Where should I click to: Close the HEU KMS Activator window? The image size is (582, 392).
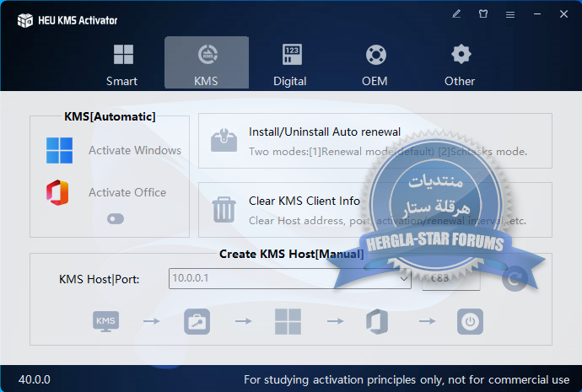tap(563, 14)
